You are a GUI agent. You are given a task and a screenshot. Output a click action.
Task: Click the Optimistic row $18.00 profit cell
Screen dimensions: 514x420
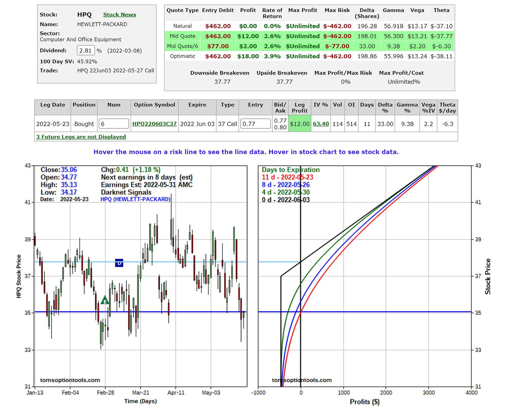pyautogui.click(x=248, y=56)
